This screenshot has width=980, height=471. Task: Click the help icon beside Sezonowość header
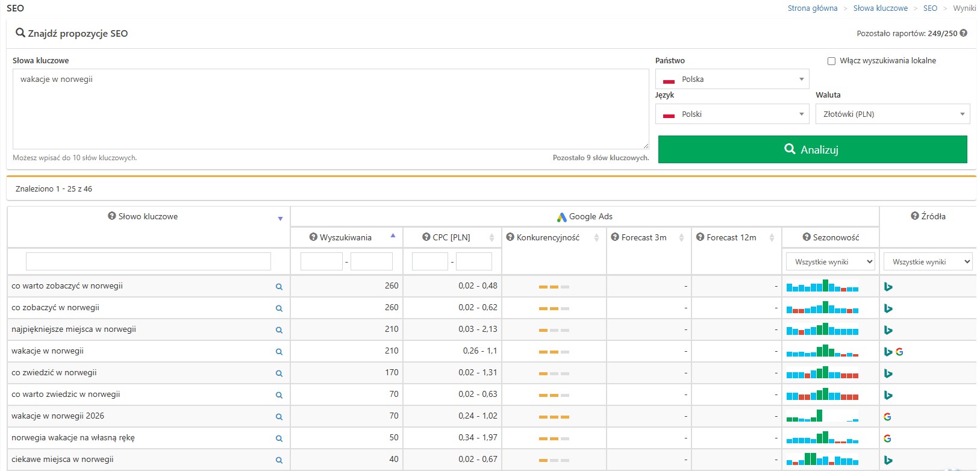point(806,237)
